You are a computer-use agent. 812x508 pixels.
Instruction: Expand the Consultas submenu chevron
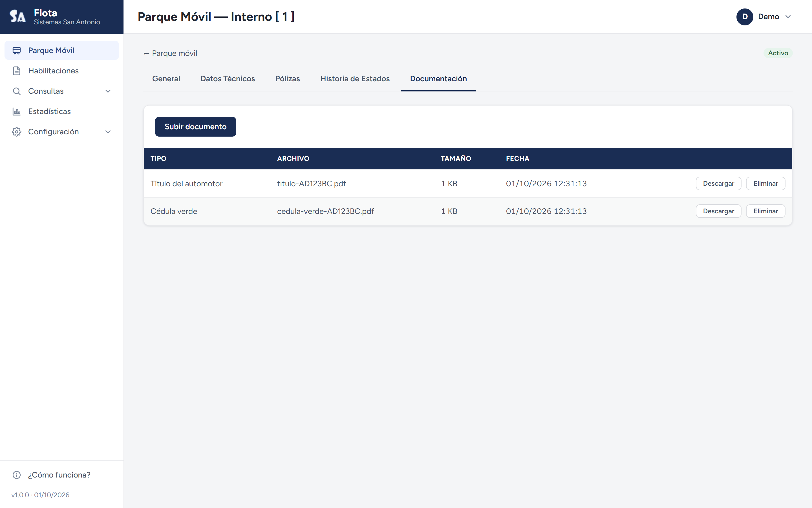(x=108, y=91)
